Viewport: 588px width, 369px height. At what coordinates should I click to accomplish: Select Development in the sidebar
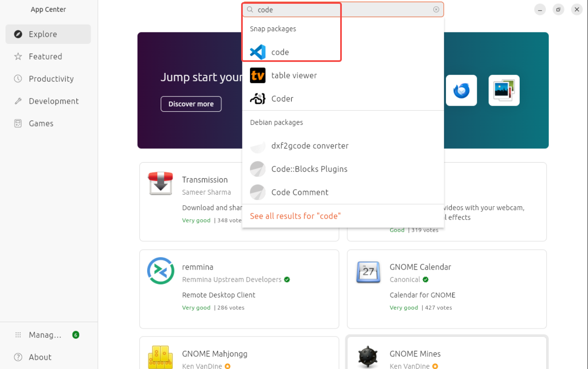pyautogui.click(x=54, y=101)
